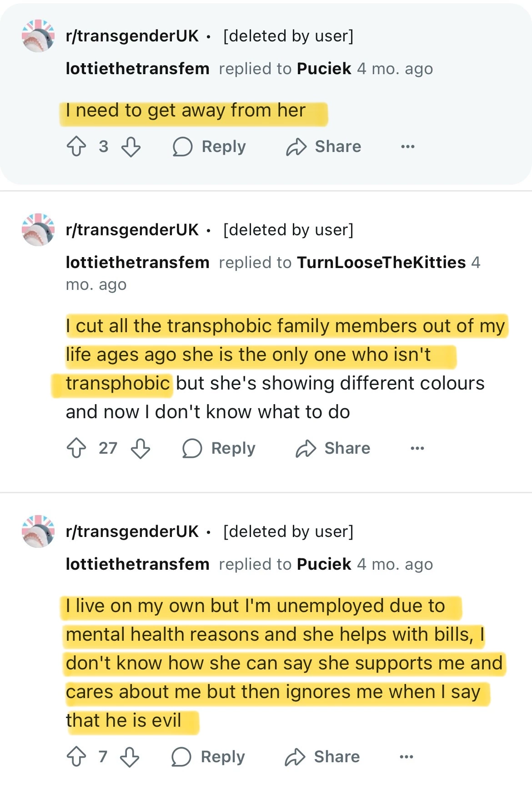This screenshot has height=800, width=532.
Task: Share the comment with 7 votes
Action: point(322,757)
